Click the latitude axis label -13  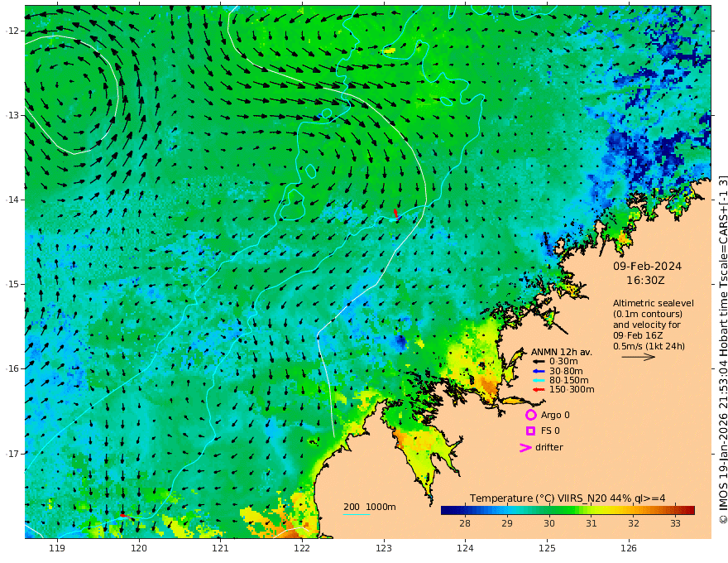12,115
